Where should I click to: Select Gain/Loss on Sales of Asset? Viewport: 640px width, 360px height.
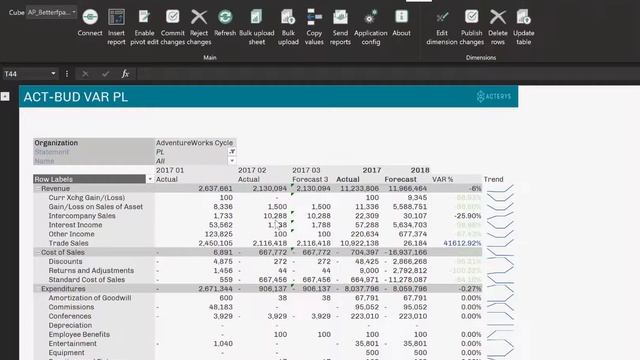point(96,207)
